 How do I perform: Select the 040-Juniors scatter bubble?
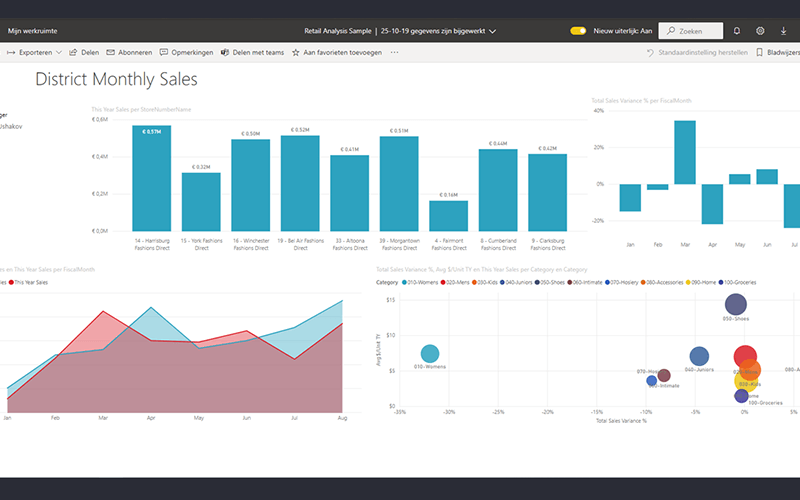699,356
